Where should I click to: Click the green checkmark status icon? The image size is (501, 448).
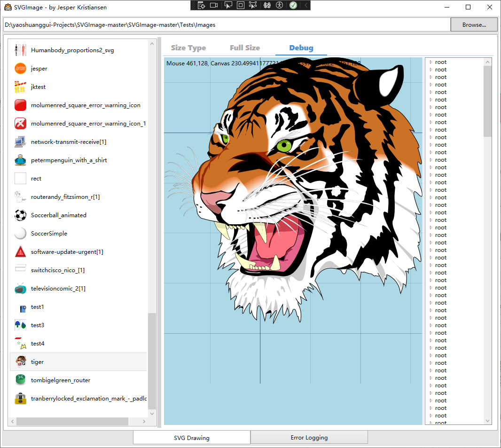293,5
